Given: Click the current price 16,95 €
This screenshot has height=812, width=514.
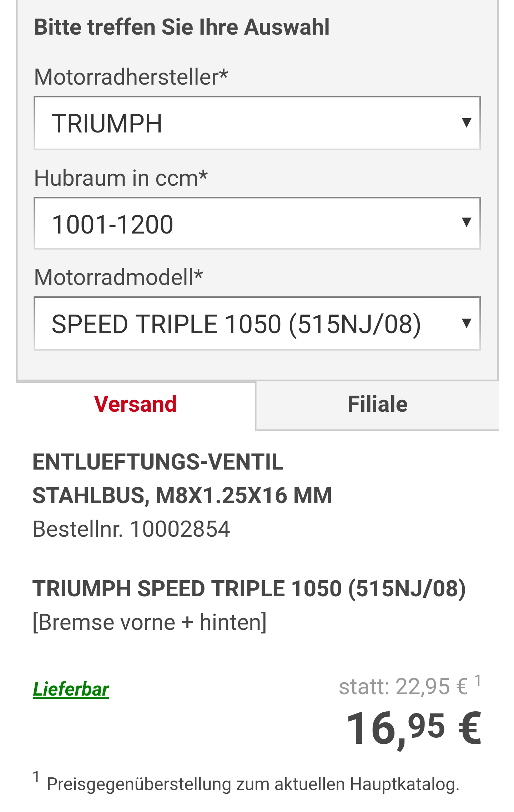Looking at the screenshot, I should (414, 728).
